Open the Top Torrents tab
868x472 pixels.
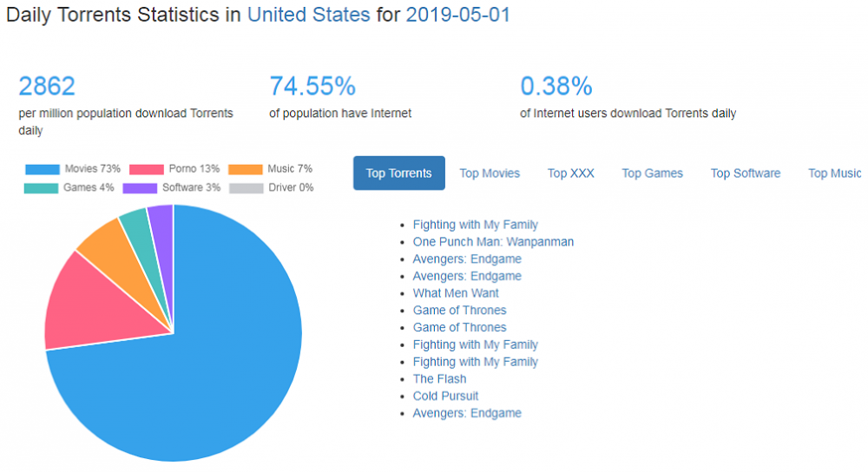click(398, 174)
